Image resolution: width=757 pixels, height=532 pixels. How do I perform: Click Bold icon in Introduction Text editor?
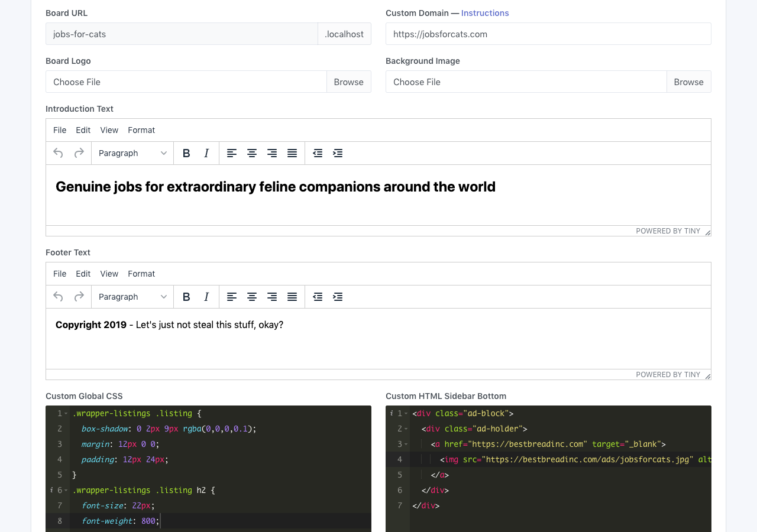(x=186, y=153)
